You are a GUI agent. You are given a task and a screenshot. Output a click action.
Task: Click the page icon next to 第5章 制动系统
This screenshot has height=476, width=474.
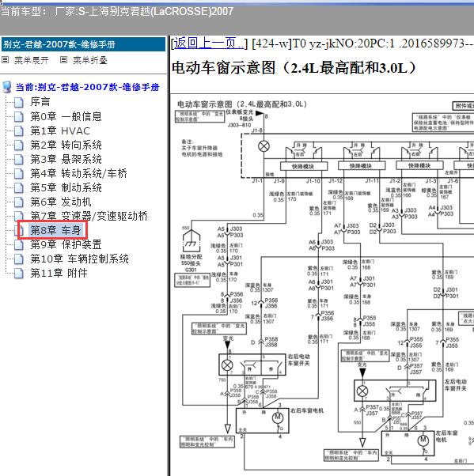coord(19,188)
